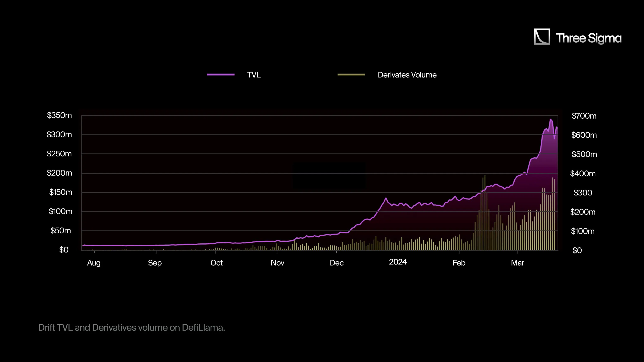Viewport: 644px width, 362px height.
Task: Click the DefiLlama caption text
Action: 131,327
